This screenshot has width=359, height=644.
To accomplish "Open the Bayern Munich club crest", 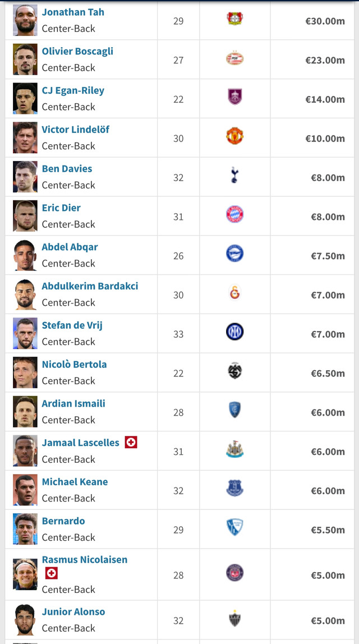I will tap(234, 214).
